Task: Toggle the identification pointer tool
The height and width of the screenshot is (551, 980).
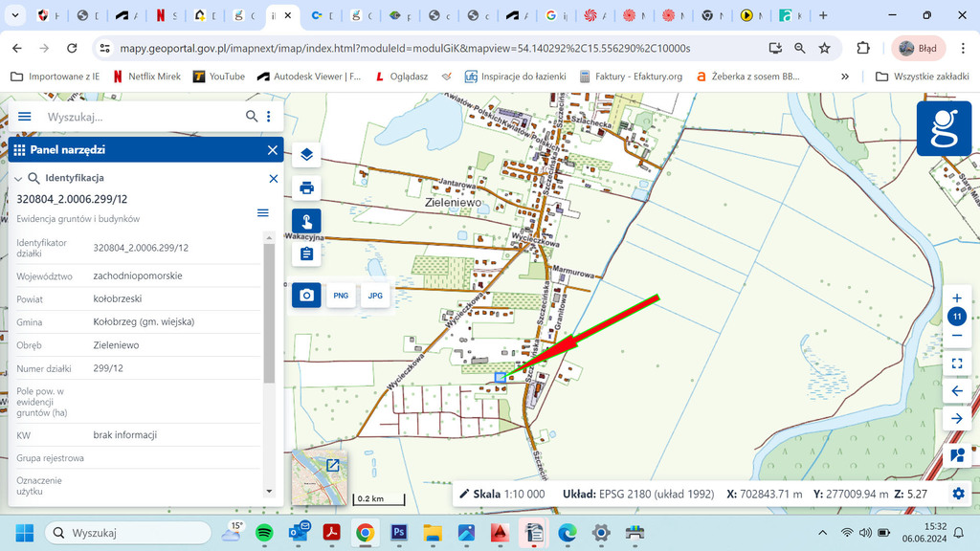Action: coord(306,221)
